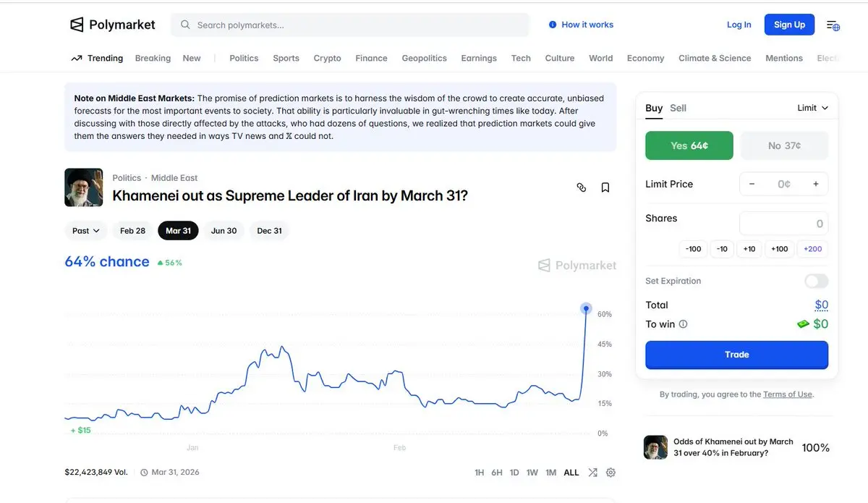Viewport: 868px width, 503px height.
Task: Open the Past dates dropdown
Action: (86, 231)
